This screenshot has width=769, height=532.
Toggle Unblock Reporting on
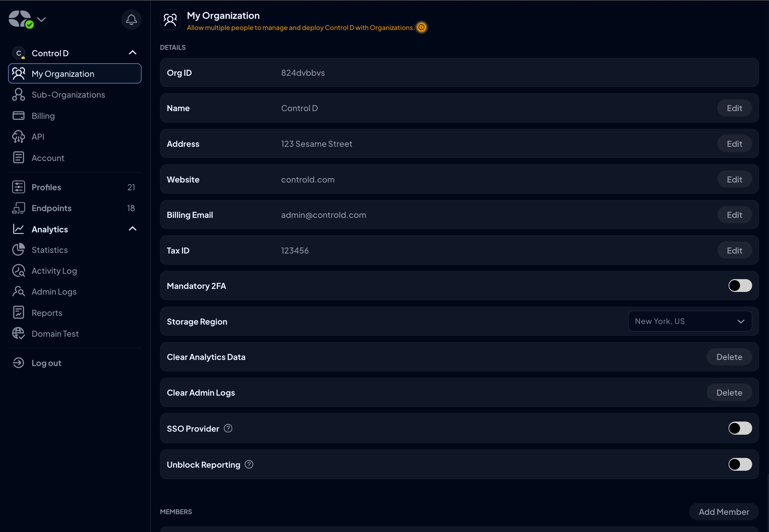pyautogui.click(x=740, y=464)
